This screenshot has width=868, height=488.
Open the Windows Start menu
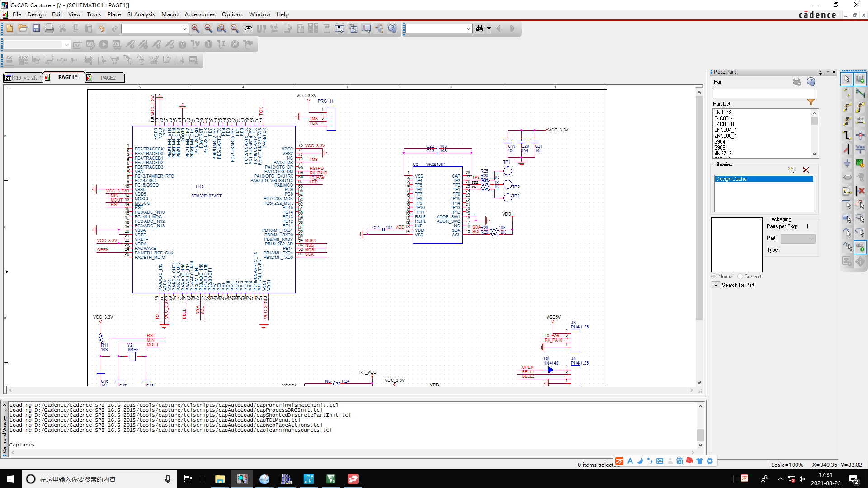[x=11, y=479]
